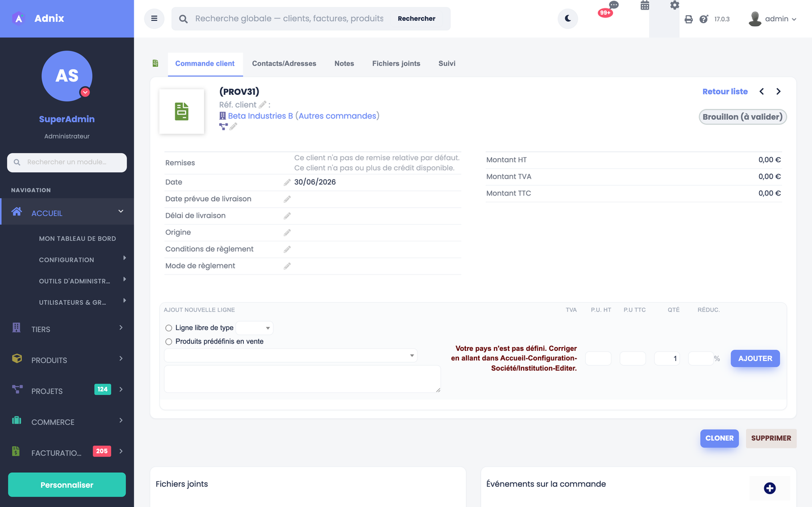Click the Recherche globale search field
Image resolution: width=812 pixels, height=507 pixels.
[289, 19]
